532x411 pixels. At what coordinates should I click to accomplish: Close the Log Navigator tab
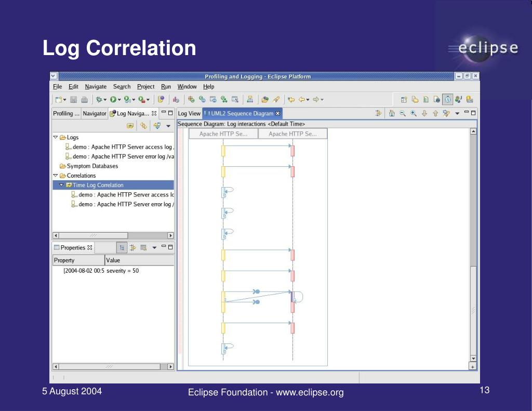coord(154,113)
